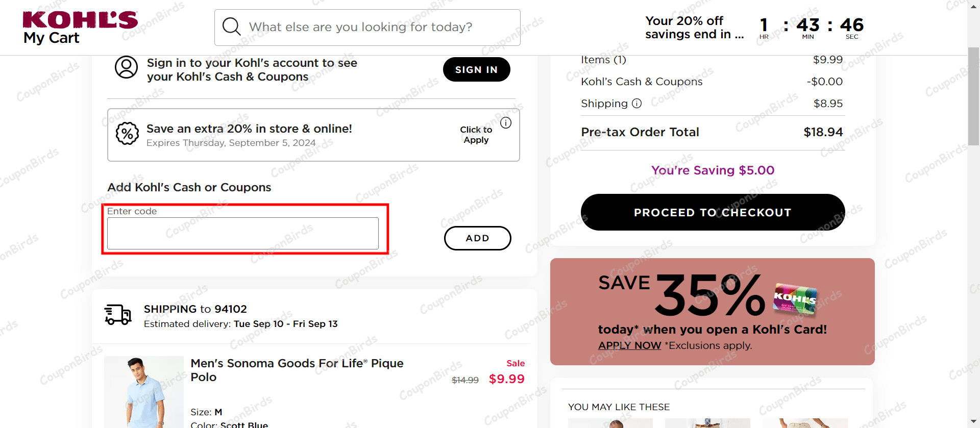
Task: Click the account profile icon near Sign in
Action: pyautogui.click(x=127, y=67)
